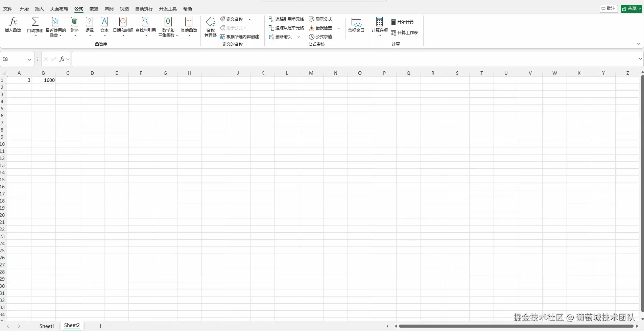The image size is (644, 331).
Task: Select cell B1 containing 1600
Action: pyautogui.click(x=43, y=80)
